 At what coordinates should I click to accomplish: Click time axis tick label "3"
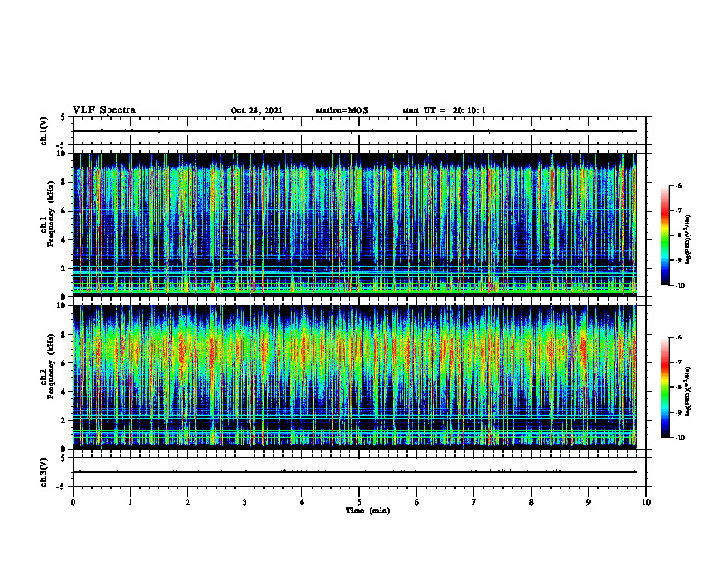click(245, 502)
